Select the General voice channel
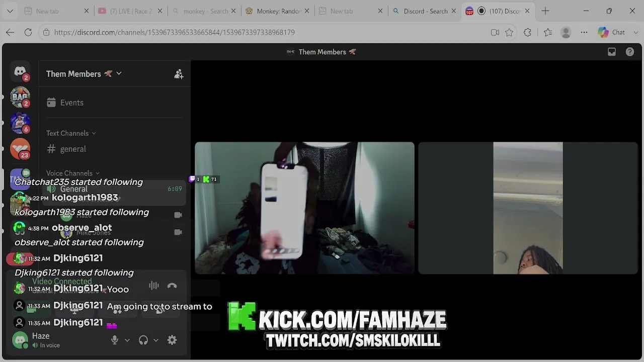Screen dimensions: 644x362 point(115,189)
